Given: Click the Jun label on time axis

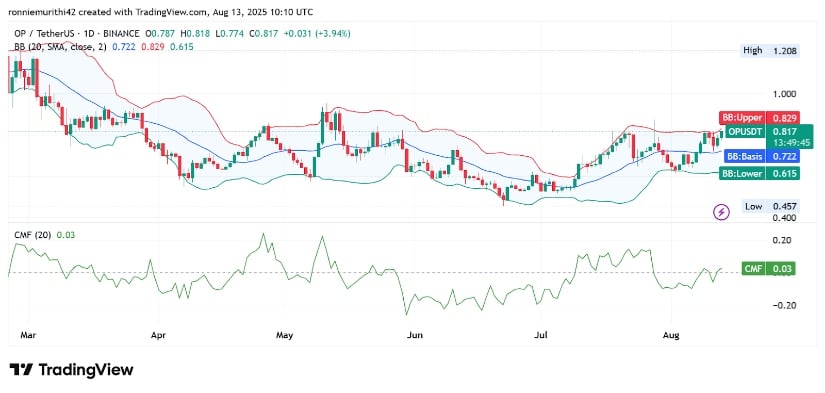Looking at the screenshot, I should point(415,335).
